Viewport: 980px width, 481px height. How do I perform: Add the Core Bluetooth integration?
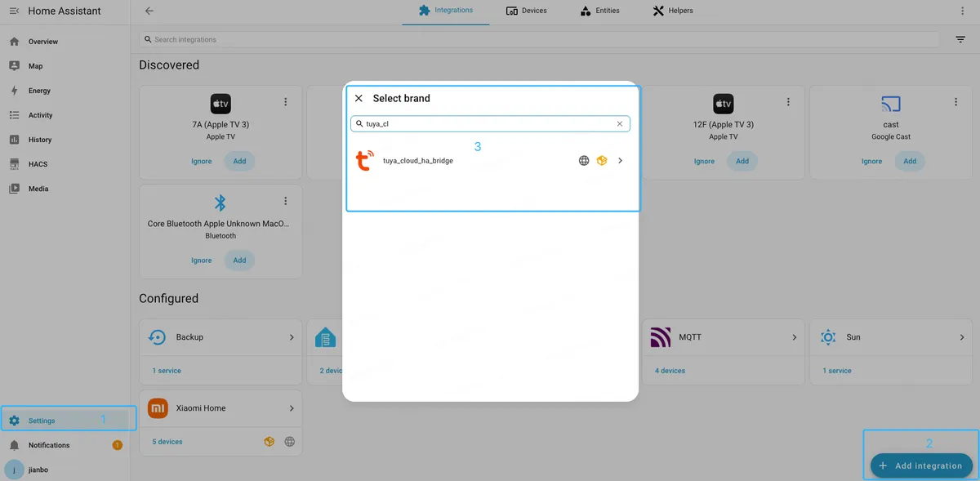click(x=239, y=261)
